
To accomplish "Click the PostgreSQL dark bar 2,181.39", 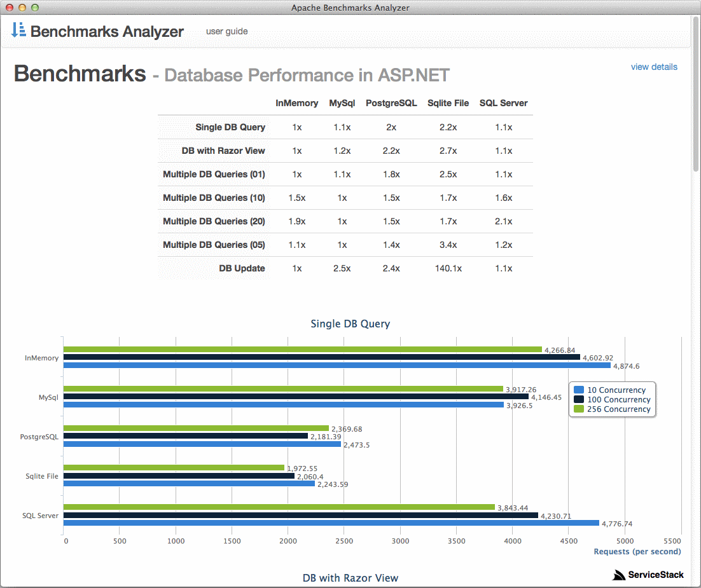I will tap(186, 435).
